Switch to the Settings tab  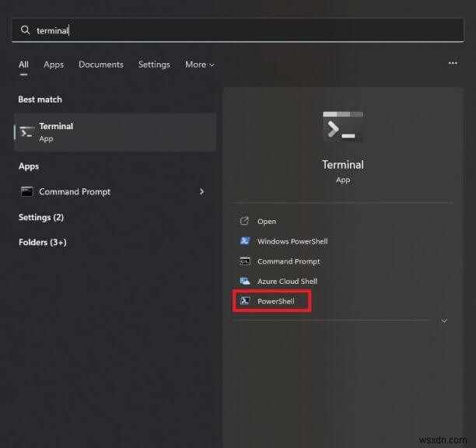(x=154, y=65)
